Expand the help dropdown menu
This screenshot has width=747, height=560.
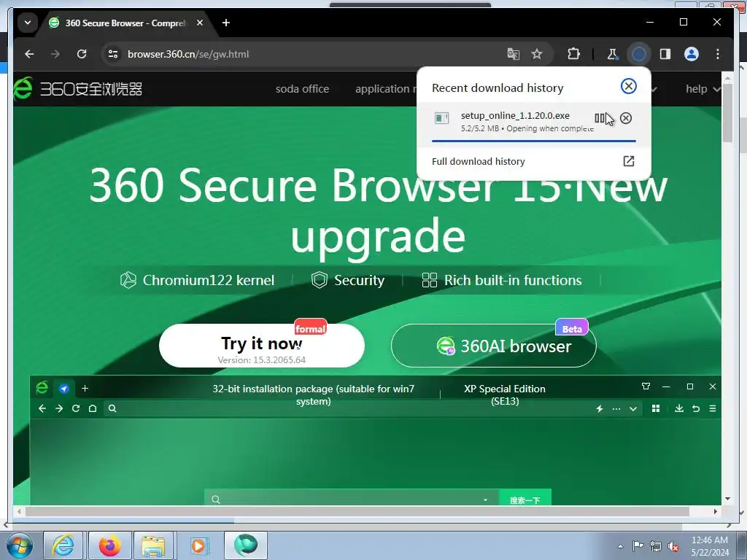(x=703, y=89)
